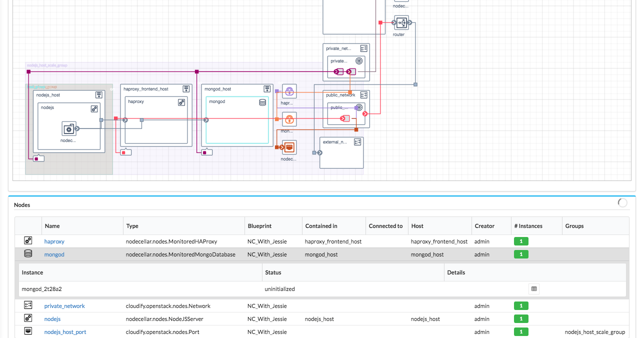Click the nodejs row type icon
Image resolution: width=644 pixels, height=338 pixels.
tap(28, 318)
